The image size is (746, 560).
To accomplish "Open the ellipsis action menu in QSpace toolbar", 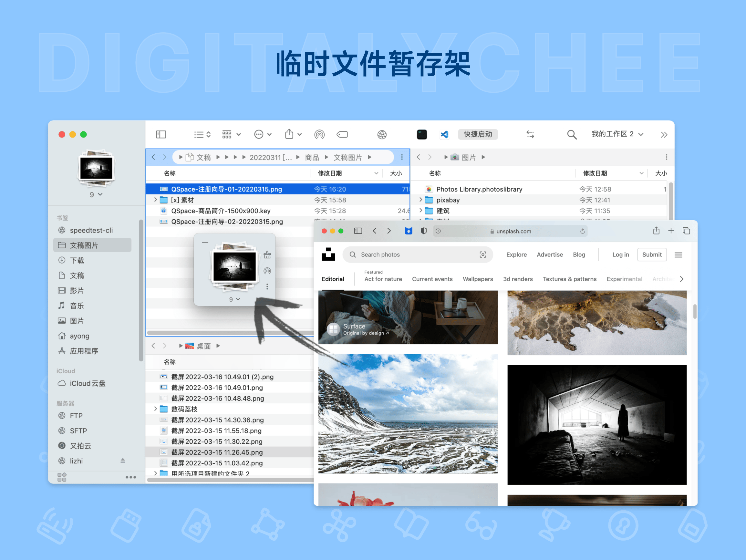I will point(262,134).
